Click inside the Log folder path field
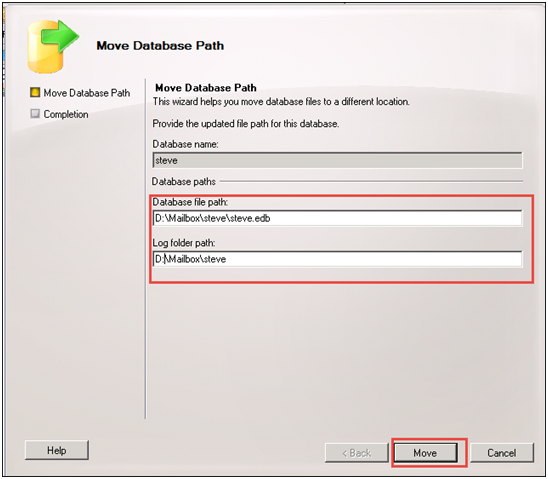This screenshot has width=548, height=479. [x=337, y=259]
